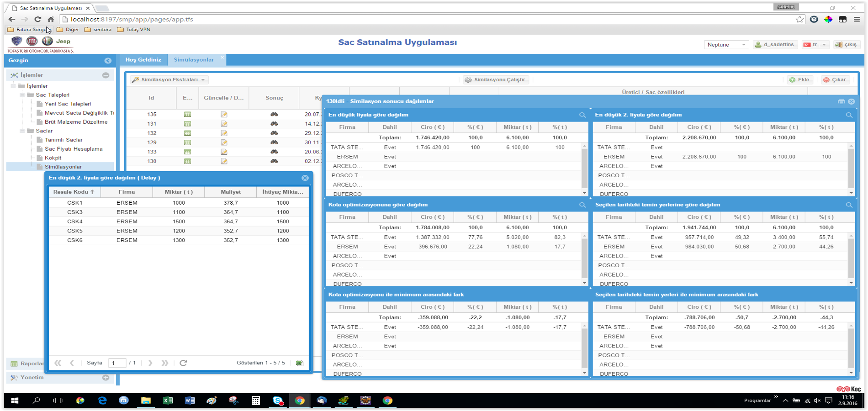Export detail grid with Excel icon
Viewport: 868px width, 411px height.
(299, 363)
